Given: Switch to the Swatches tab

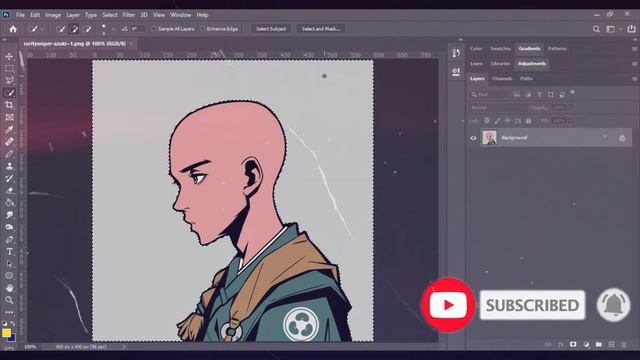Looking at the screenshot, I should coord(500,49).
